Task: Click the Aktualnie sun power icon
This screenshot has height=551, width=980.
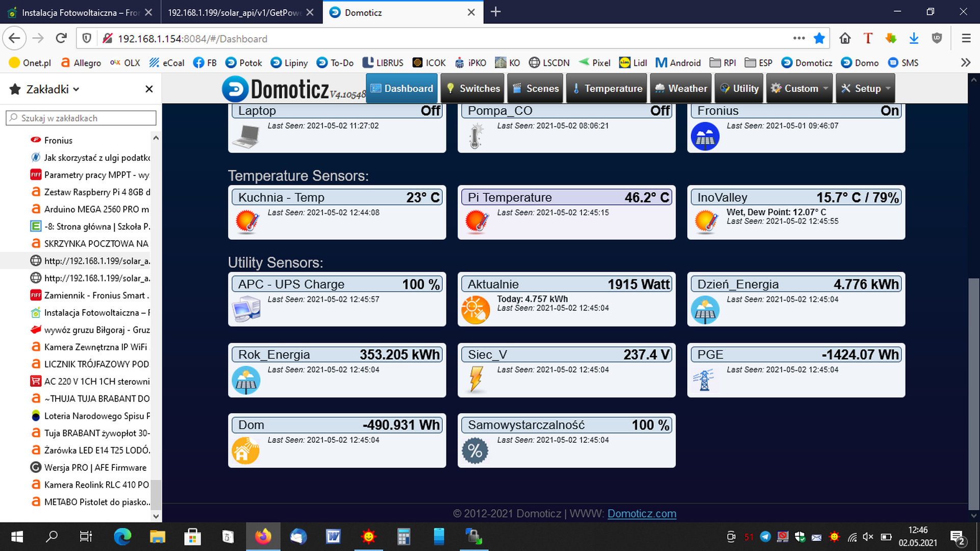Action: point(475,309)
